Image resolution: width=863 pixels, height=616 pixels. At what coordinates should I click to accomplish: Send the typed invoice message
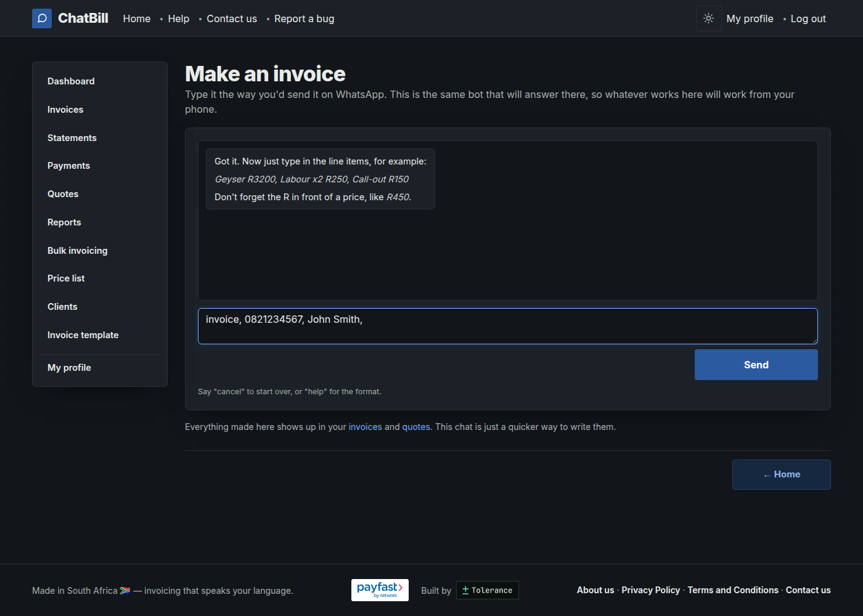point(756,365)
